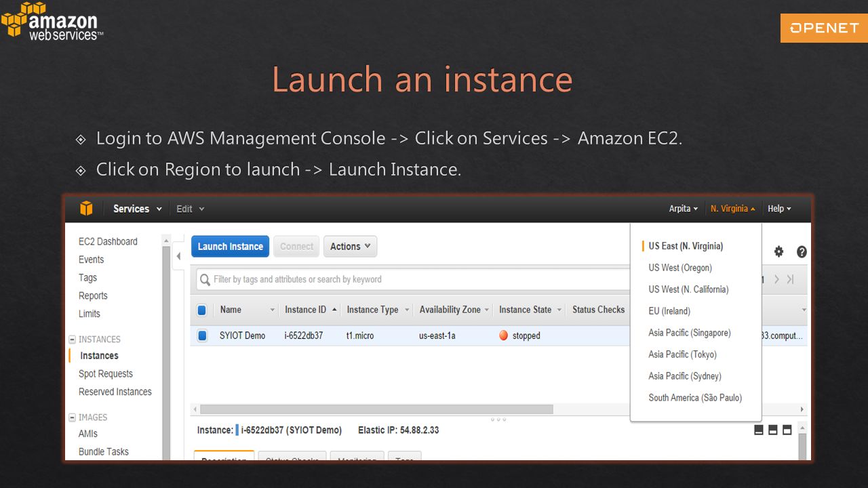The height and width of the screenshot is (488, 868).
Task: Open the Instance State column filter arrow
Action: 559,310
